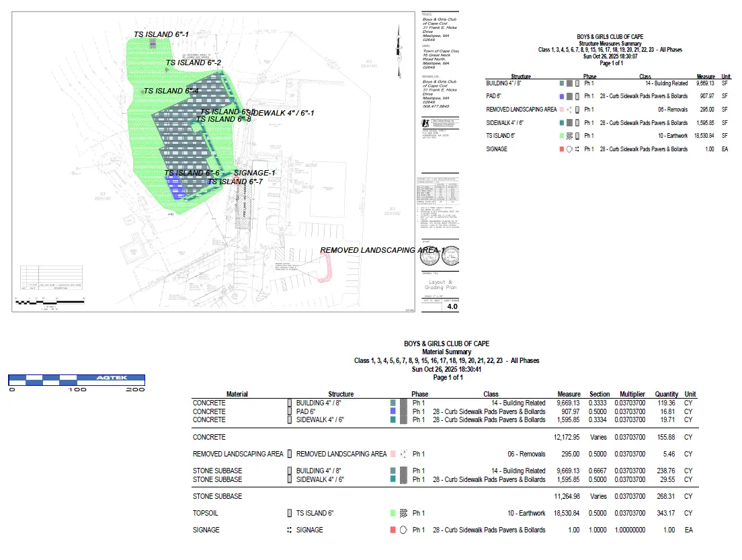Click the Measure column header in Structure Measures
Image resolution: width=742 pixels, height=560 pixels.
706,77
